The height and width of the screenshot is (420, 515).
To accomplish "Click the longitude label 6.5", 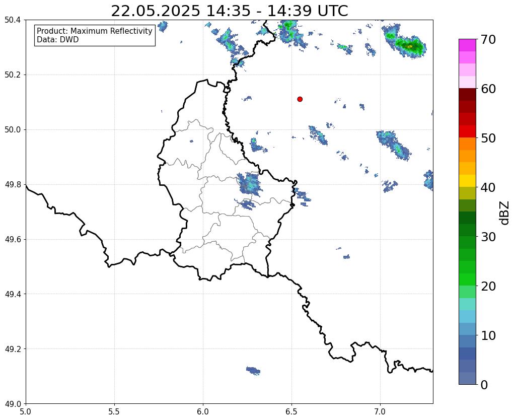I will [291, 411].
